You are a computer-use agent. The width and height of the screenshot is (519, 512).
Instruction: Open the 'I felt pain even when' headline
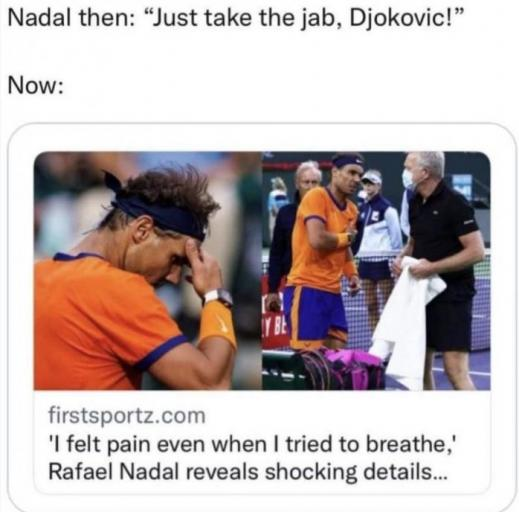(x=252, y=444)
